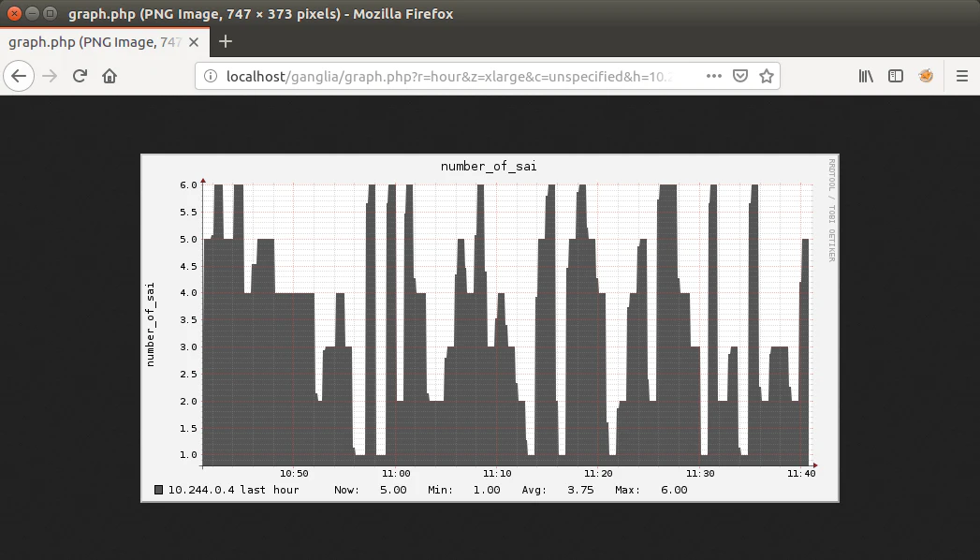
Task: Click the Avg value 3.75
Action: pyautogui.click(x=580, y=490)
